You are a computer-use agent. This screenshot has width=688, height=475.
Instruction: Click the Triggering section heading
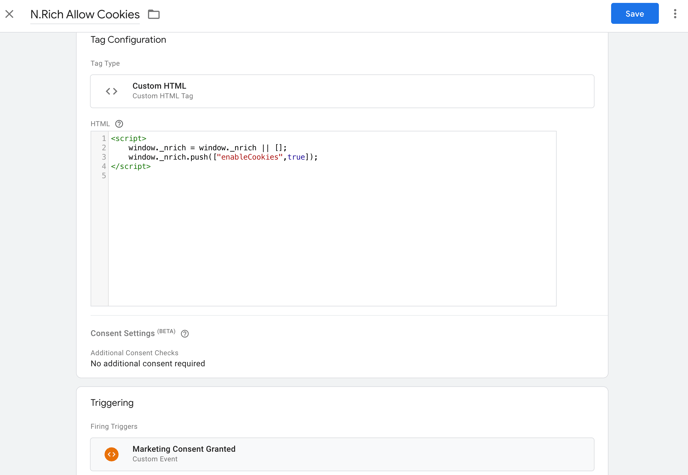(112, 403)
